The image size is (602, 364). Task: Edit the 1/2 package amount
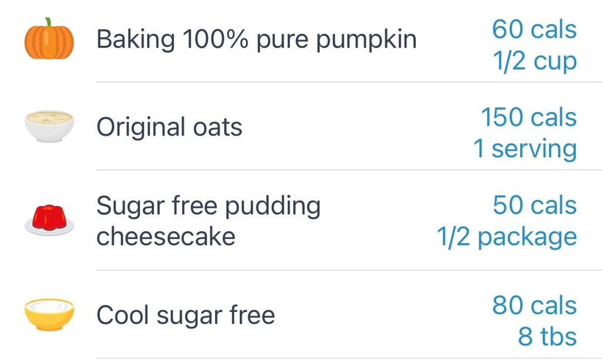tap(507, 237)
